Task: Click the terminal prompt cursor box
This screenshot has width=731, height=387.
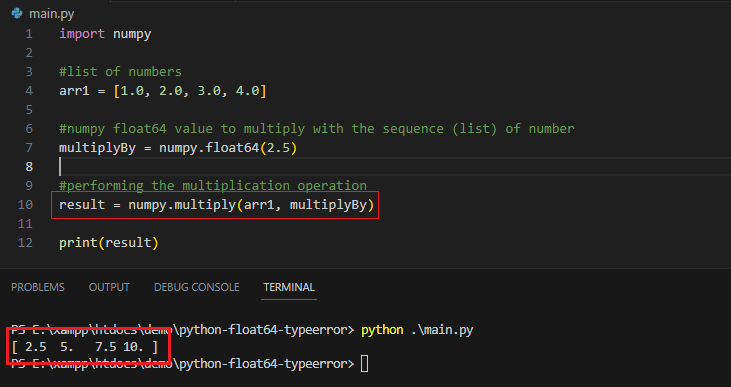Action: coord(364,364)
